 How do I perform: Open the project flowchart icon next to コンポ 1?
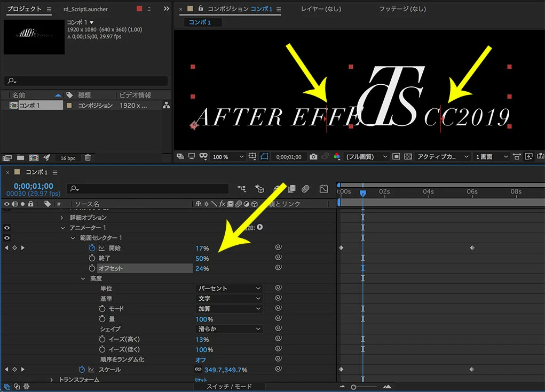167,105
